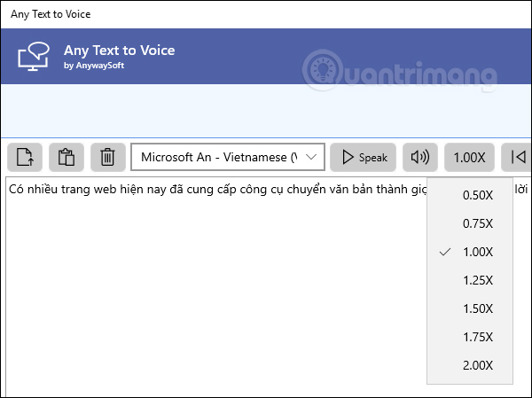
Task: Click the Any Text to Voice logo icon
Action: 34,56
